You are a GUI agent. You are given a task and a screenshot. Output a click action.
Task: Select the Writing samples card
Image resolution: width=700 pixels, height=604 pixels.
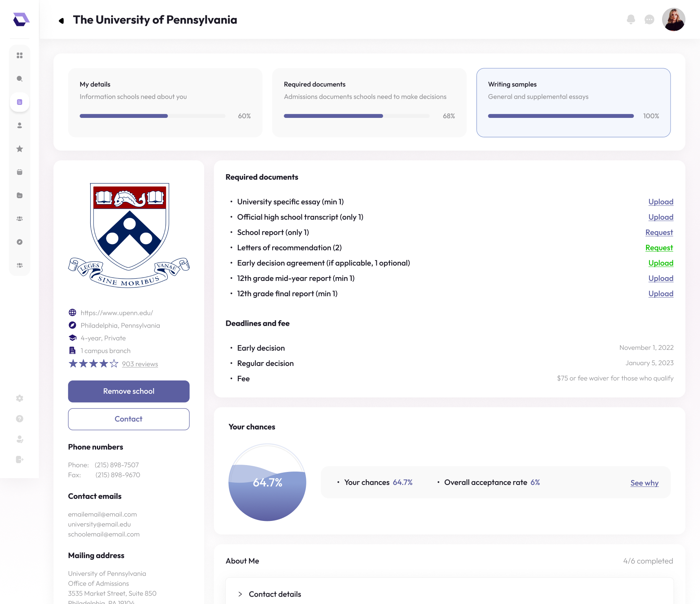tap(573, 103)
